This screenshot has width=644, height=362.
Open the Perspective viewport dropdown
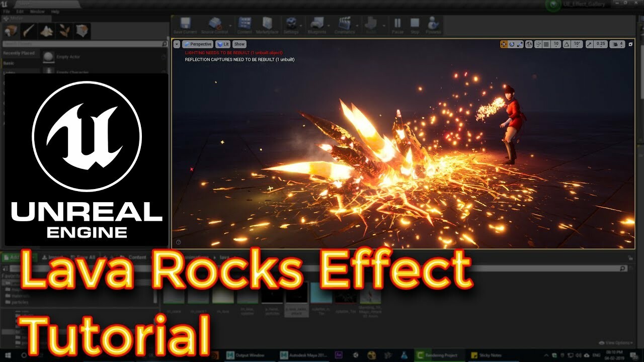tap(198, 44)
